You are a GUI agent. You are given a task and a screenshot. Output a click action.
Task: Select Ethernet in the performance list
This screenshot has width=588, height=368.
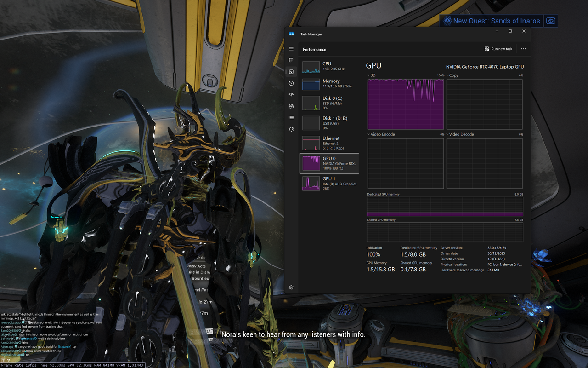329,143
